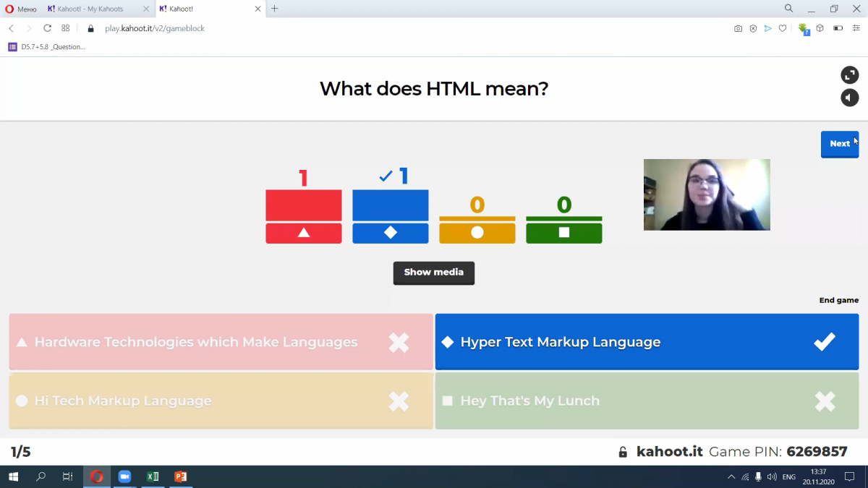868x488 pixels.
Task: Open Opera Easy Setup sliders icon
Action: coord(856,29)
